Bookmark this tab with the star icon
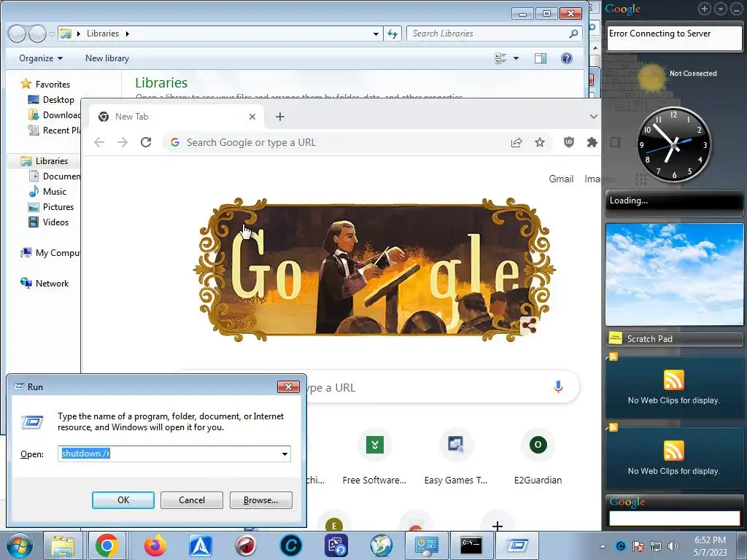 (539, 142)
